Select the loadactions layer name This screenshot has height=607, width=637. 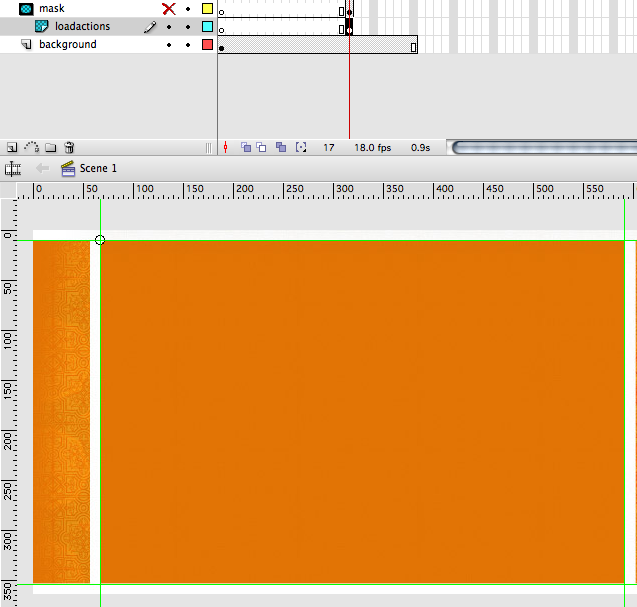click(82, 26)
